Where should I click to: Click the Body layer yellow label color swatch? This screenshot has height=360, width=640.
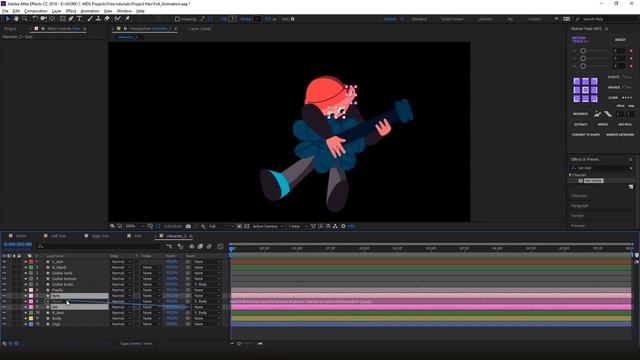(x=31, y=318)
